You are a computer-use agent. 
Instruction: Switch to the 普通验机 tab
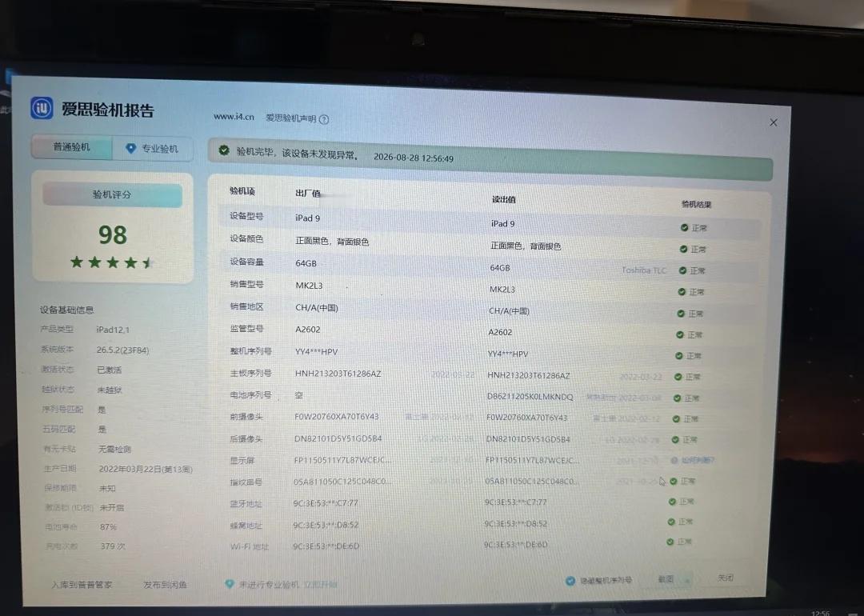coord(72,147)
